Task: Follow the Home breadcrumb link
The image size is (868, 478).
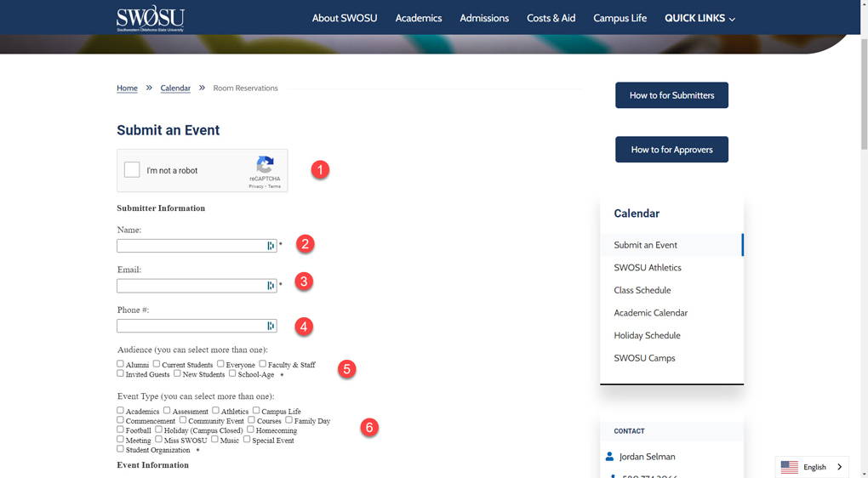Action: [x=127, y=88]
